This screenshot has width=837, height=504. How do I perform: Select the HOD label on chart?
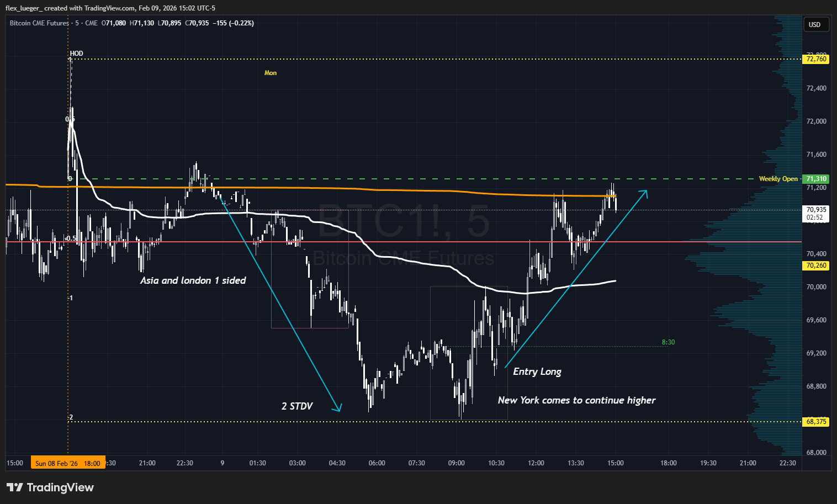click(x=76, y=54)
